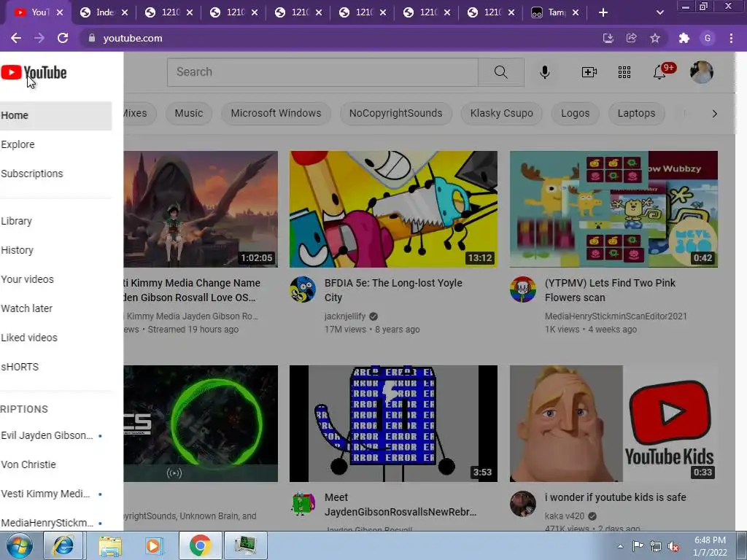
Task: Play the blue ERROR character thumbnail
Action: (393, 424)
